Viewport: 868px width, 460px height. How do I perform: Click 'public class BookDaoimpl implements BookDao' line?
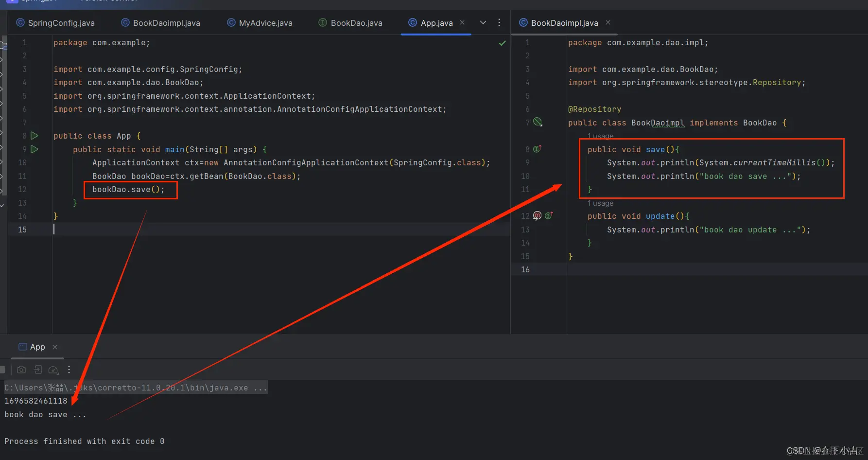pyautogui.click(x=677, y=123)
